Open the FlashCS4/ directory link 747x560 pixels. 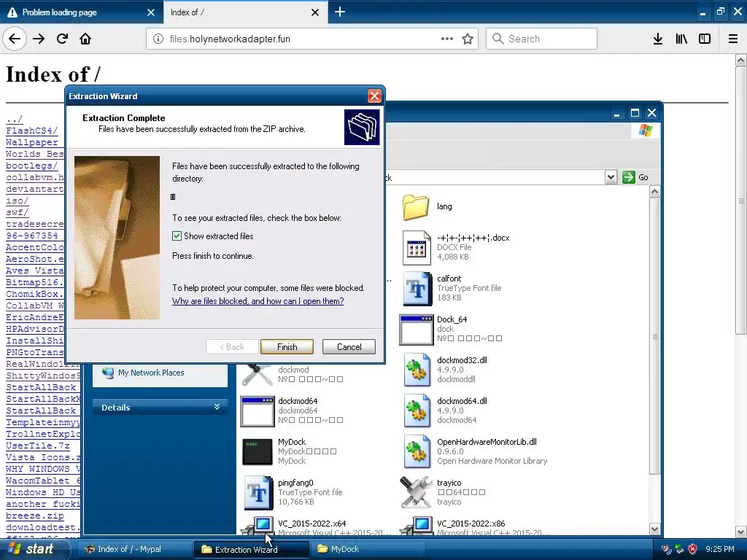[x=32, y=131]
